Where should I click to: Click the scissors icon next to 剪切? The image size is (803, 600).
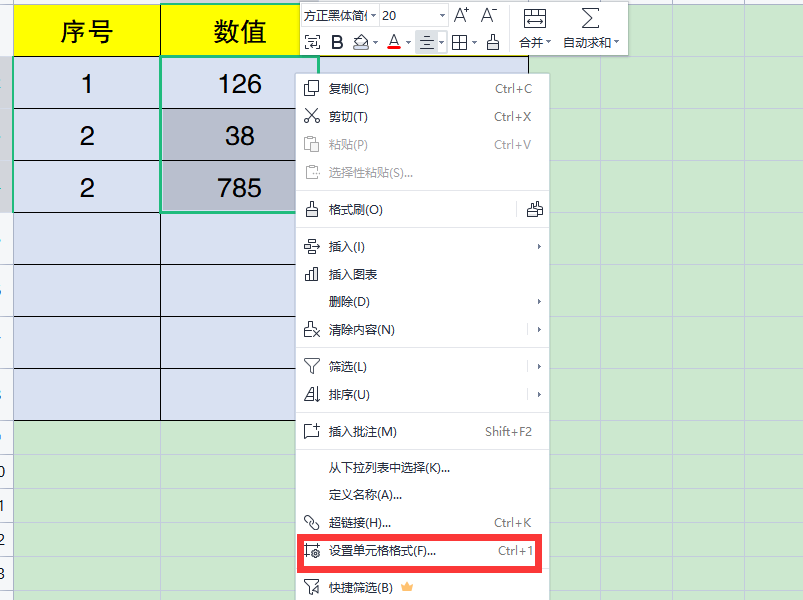[311, 116]
